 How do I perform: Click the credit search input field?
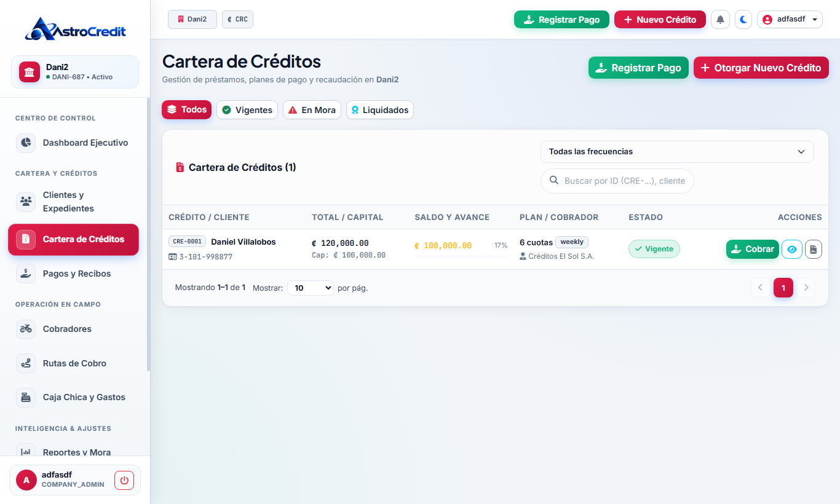[x=617, y=181]
